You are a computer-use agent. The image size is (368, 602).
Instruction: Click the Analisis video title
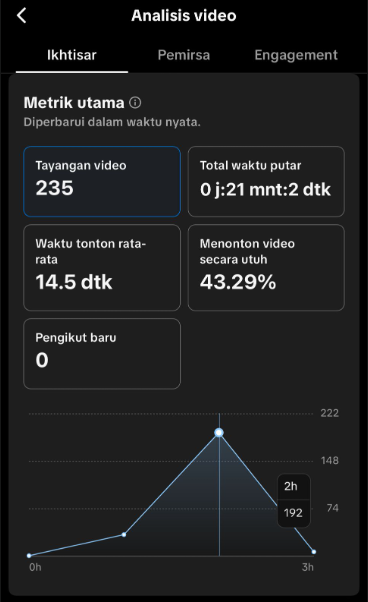(184, 16)
